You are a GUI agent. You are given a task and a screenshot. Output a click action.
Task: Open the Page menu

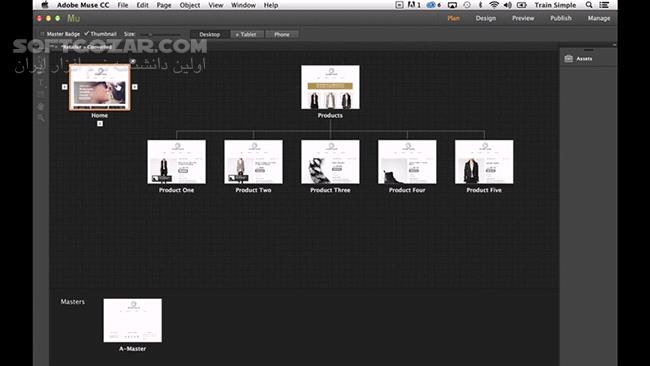click(164, 5)
